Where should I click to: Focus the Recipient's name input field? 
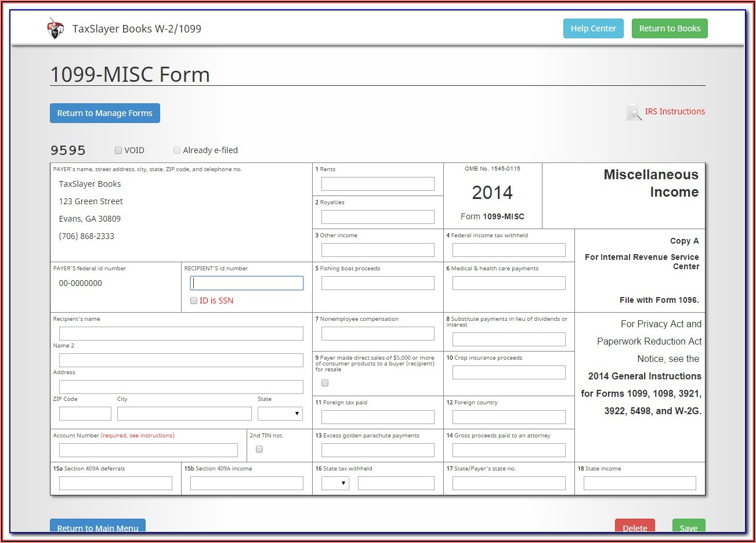[181, 334]
